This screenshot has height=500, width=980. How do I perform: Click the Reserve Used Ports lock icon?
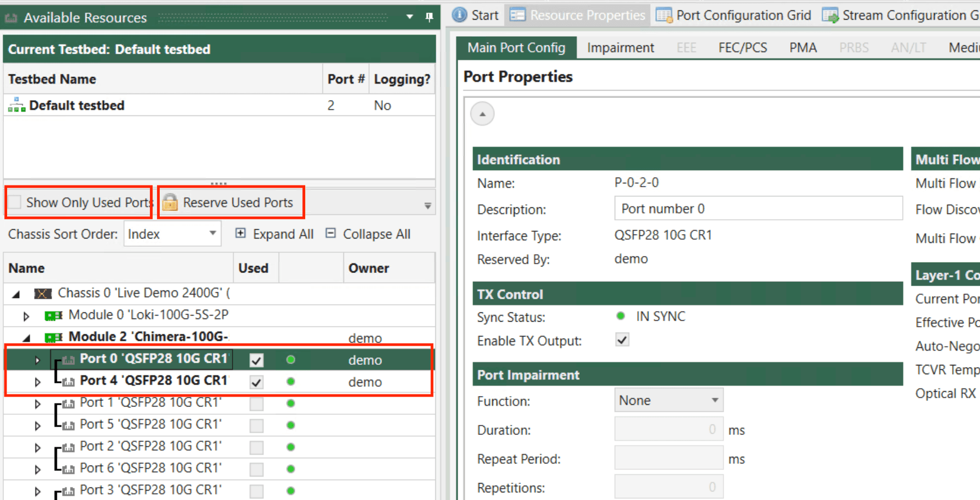[x=170, y=202]
